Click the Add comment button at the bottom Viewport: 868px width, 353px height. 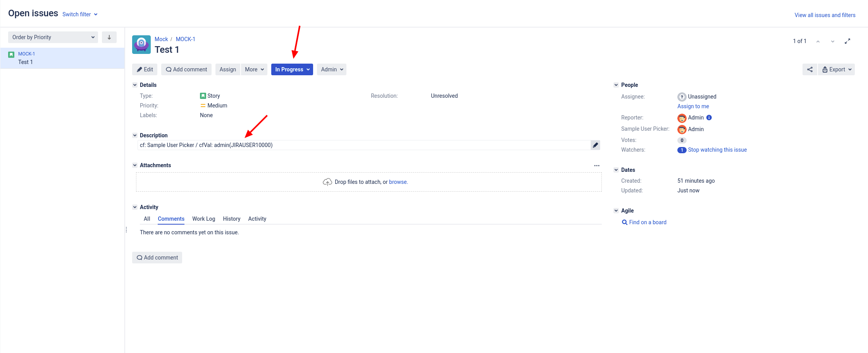[x=157, y=257]
